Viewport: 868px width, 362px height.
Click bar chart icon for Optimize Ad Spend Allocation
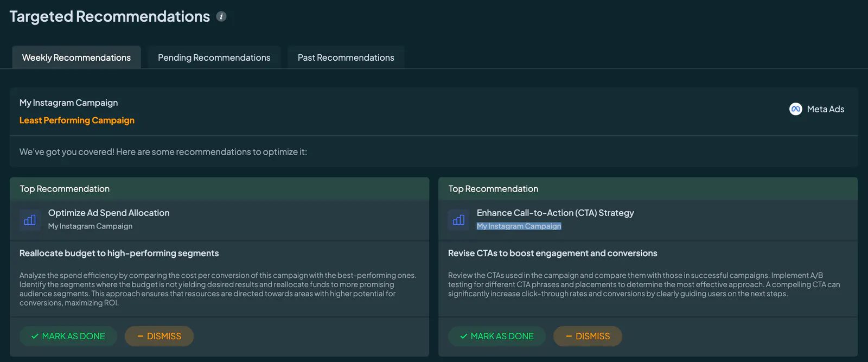(30, 220)
